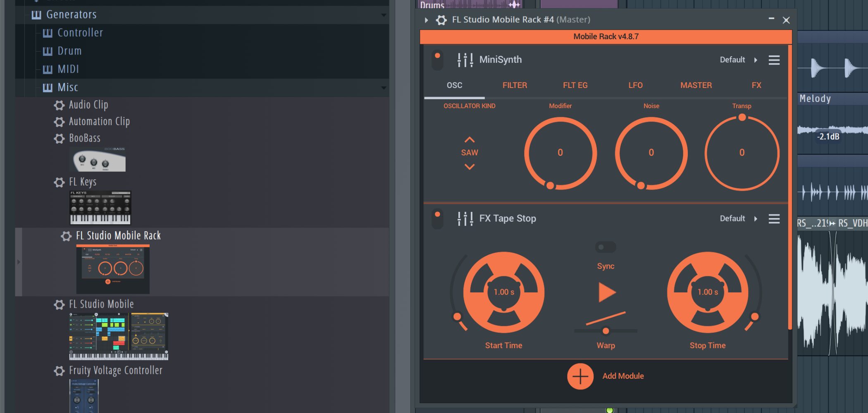
Task: Click the MIDI folder piano icon
Action: point(48,69)
